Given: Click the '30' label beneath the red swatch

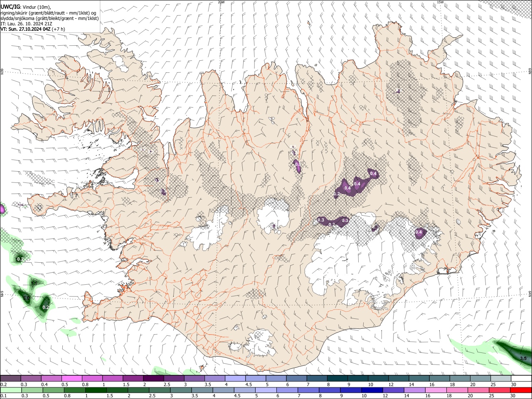Looking at the screenshot, I should pos(514,396).
